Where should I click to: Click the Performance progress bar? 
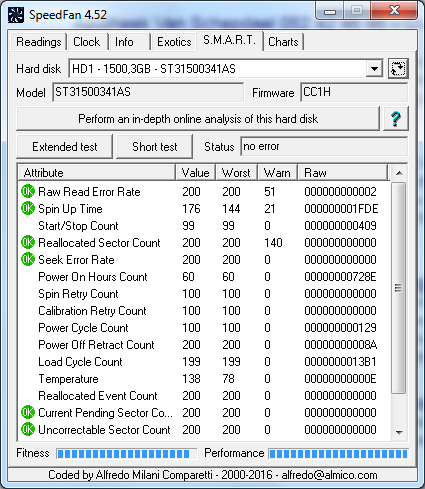(338, 454)
